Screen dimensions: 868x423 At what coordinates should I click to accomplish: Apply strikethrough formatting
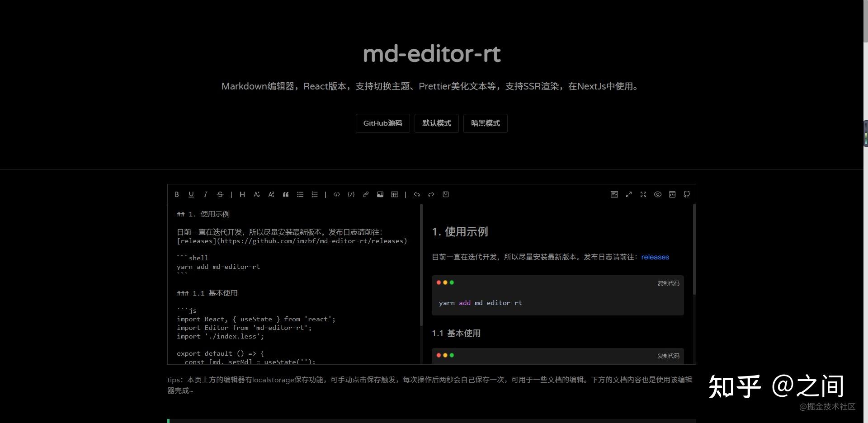(220, 194)
